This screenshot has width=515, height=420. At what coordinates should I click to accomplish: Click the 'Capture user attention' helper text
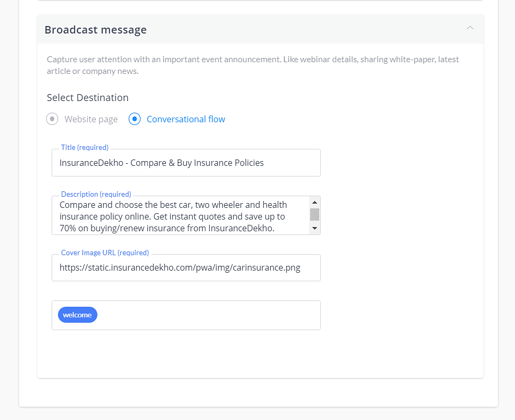(x=253, y=65)
